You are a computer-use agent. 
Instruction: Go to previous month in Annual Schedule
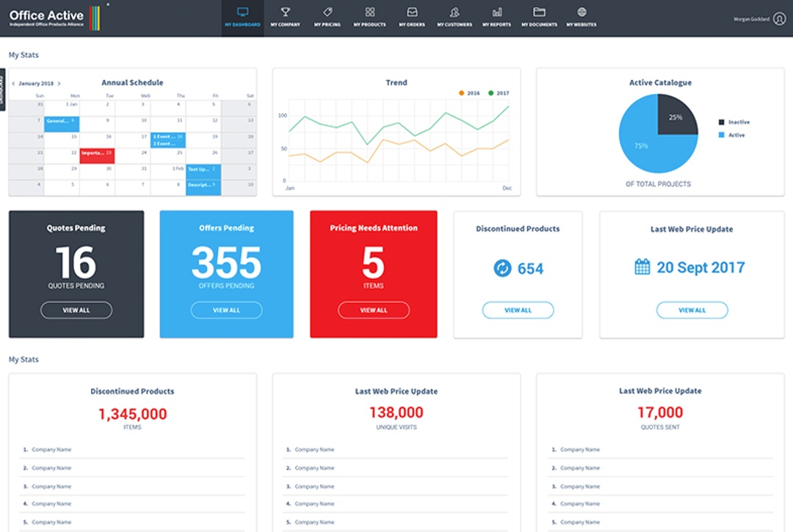pyautogui.click(x=13, y=84)
